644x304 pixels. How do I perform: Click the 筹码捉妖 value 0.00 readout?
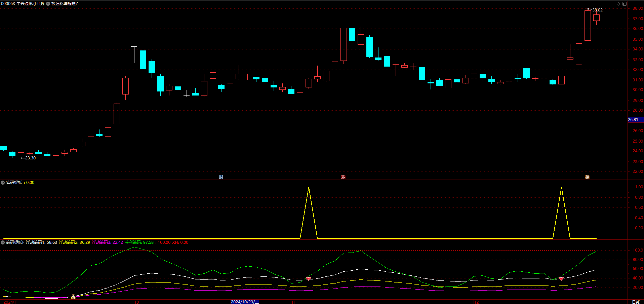click(30, 183)
